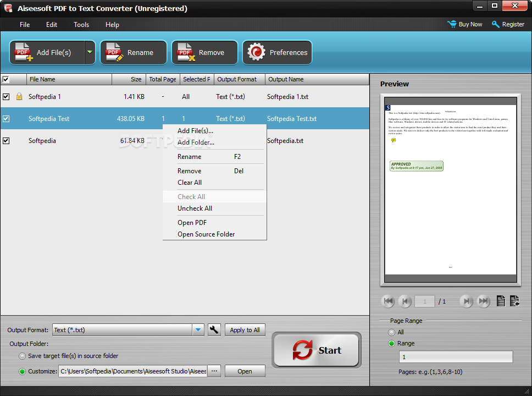Click Text (*.txt) in Softpedia 1 row
The height and width of the screenshot is (396, 532).
pos(230,97)
